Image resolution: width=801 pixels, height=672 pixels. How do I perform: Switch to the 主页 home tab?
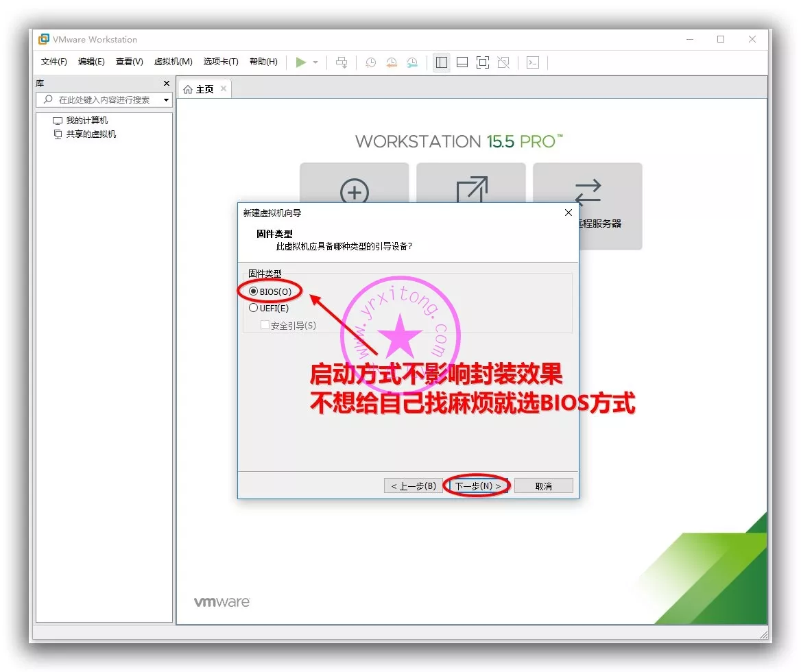click(199, 89)
